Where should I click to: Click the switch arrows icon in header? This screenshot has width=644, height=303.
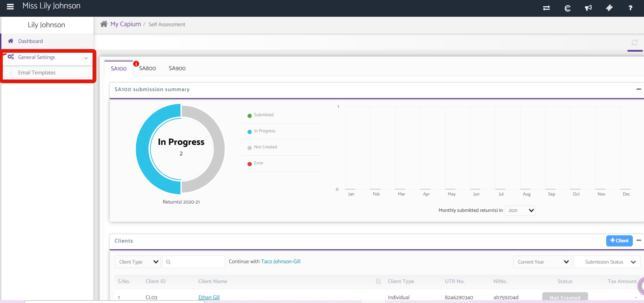click(546, 8)
